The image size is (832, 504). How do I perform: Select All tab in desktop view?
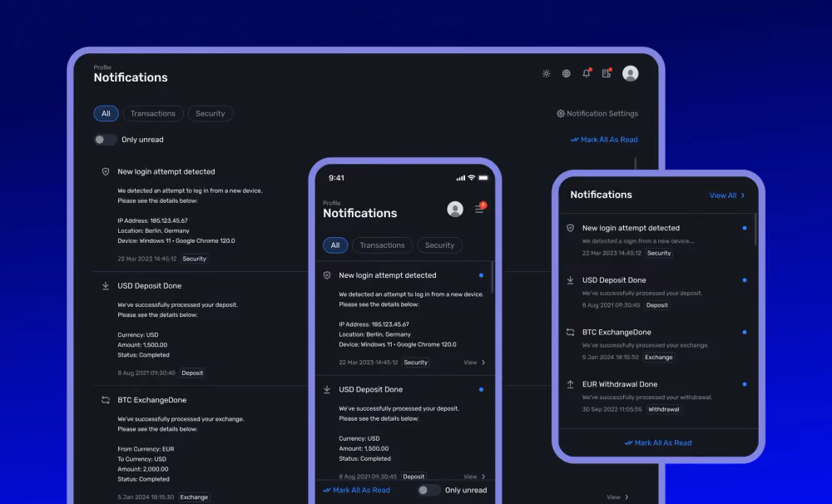pos(106,114)
